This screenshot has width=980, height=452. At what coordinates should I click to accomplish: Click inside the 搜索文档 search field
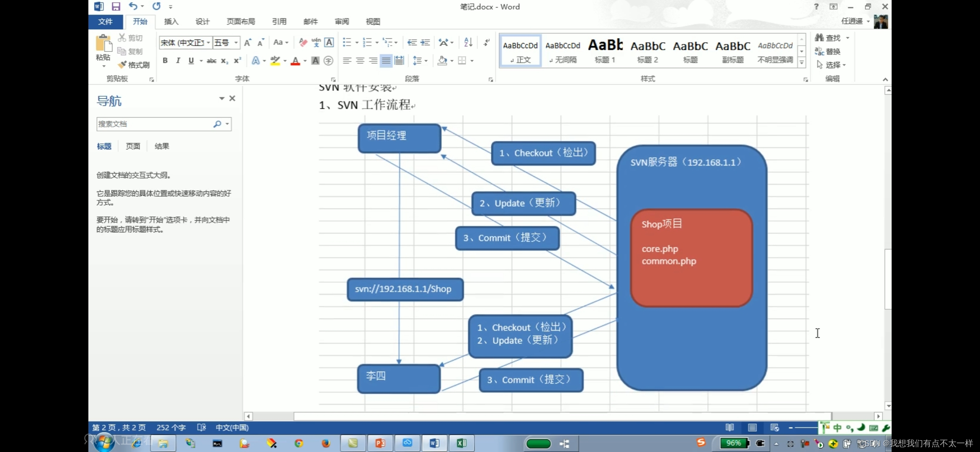tap(159, 124)
